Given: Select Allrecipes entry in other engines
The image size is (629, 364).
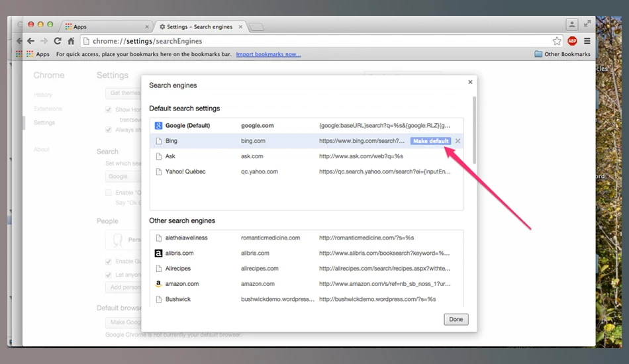Looking at the screenshot, I should click(x=177, y=268).
